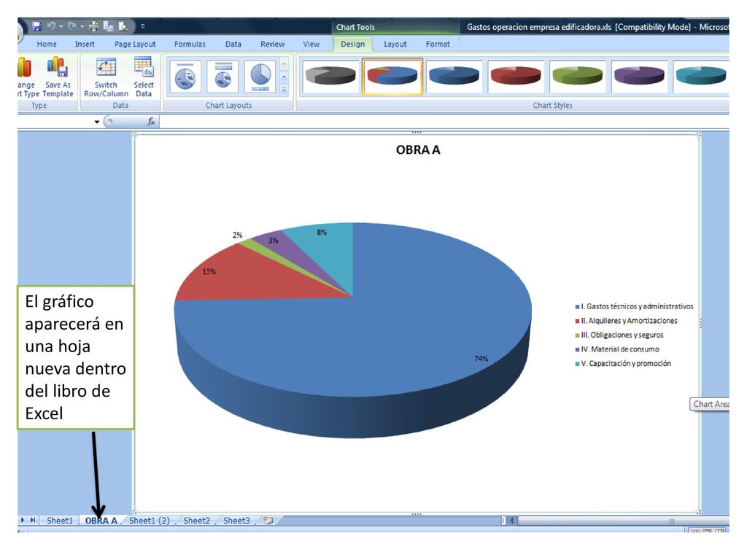This screenshot has height=560, width=747.
Task: Switch to the Formulas tab
Action: 190,44
